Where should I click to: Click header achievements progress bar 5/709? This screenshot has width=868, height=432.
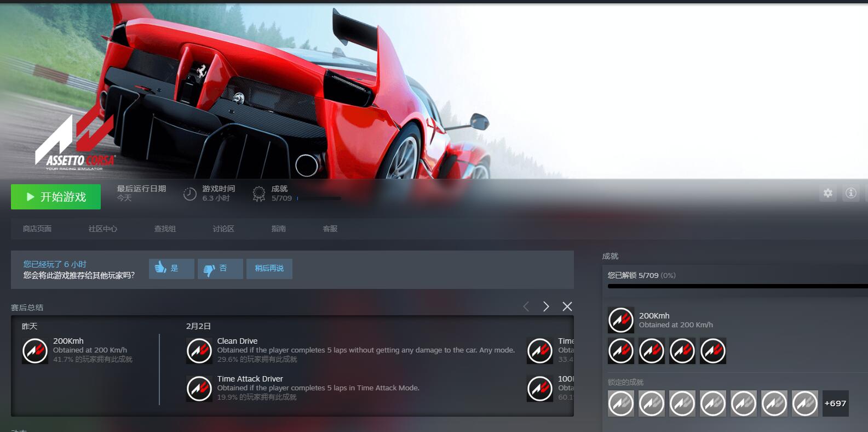coord(319,198)
